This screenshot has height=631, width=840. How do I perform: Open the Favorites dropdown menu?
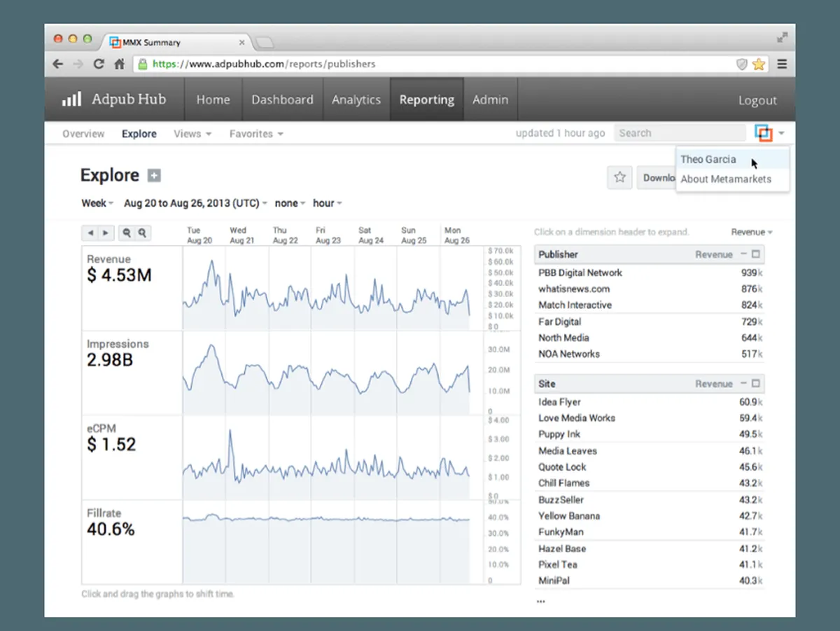point(256,134)
